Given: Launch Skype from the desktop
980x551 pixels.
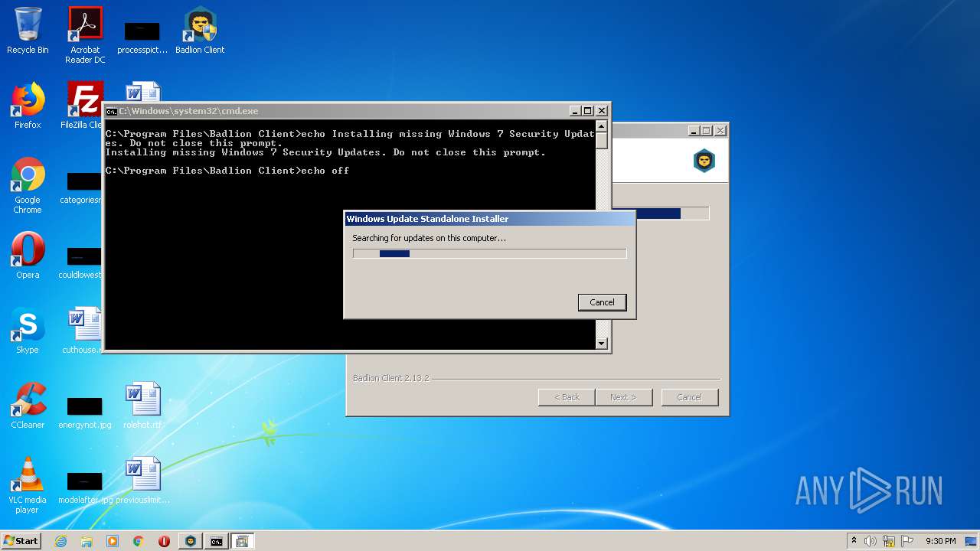Looking at the screenshot, I should [x=28, y=331].
